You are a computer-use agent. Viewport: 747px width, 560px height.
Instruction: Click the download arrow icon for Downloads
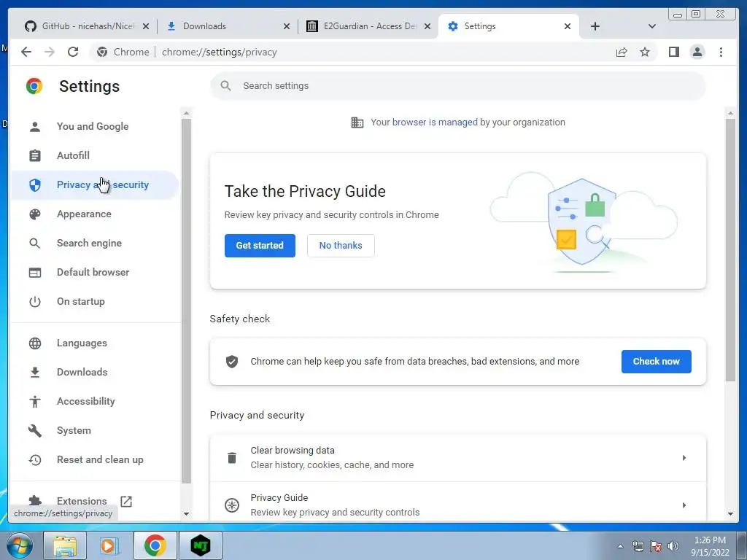[35, 373]
